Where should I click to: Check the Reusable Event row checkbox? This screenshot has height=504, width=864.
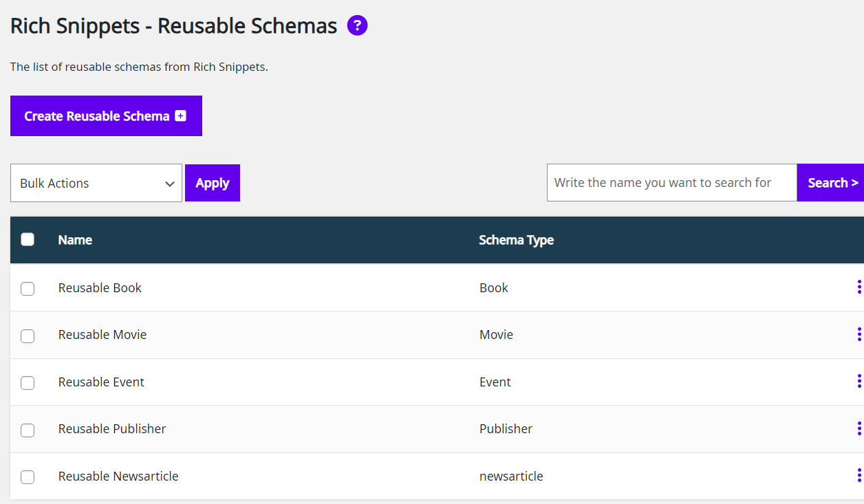[x=28, y=383]
